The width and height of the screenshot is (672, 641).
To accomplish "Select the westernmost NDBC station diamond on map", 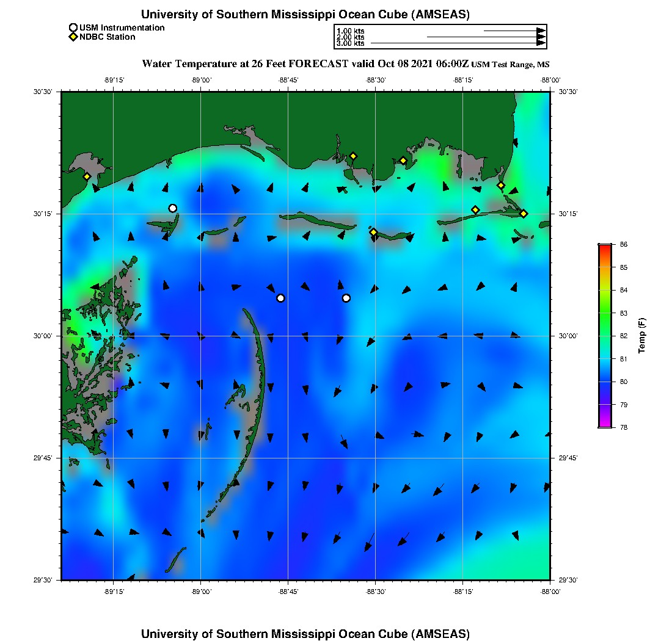I will coord(87,176).
